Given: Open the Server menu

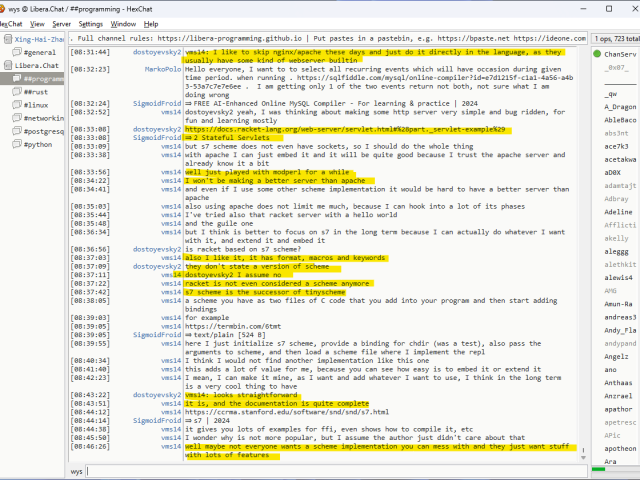Looking at the screenshot, I should click(x=61, y=23).
